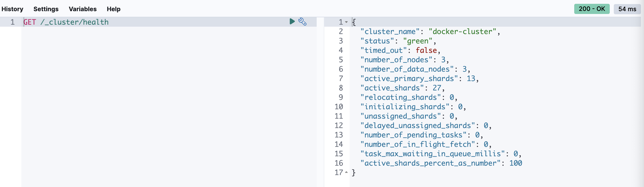644x187 pixels.
Task: Click the "number_of_nodes" key
Action: (396, 60)
